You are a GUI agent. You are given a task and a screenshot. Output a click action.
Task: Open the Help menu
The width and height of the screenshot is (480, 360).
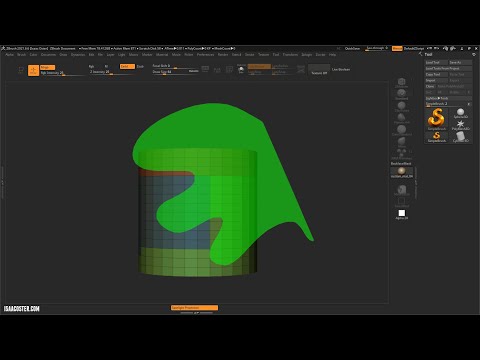(x=332, y=54)
